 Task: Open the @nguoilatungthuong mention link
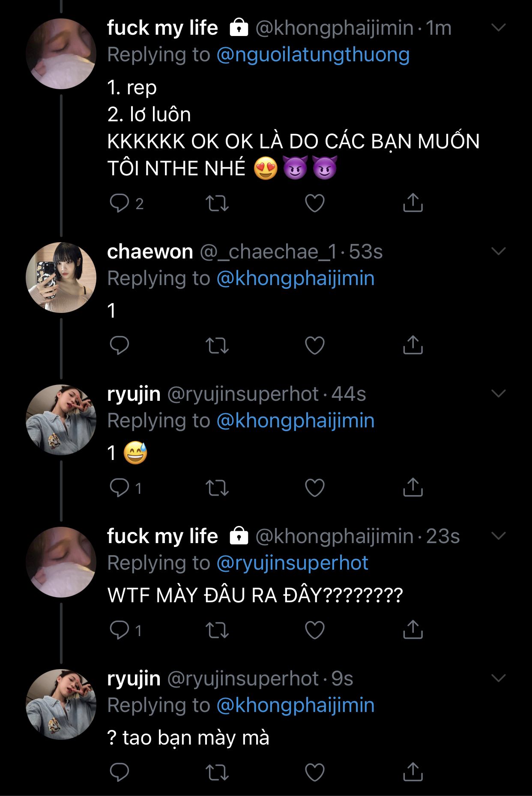point(313,55)
